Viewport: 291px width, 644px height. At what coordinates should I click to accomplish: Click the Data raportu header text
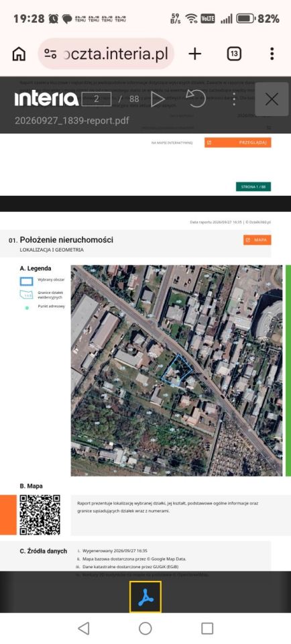click(x=230, y=222)
